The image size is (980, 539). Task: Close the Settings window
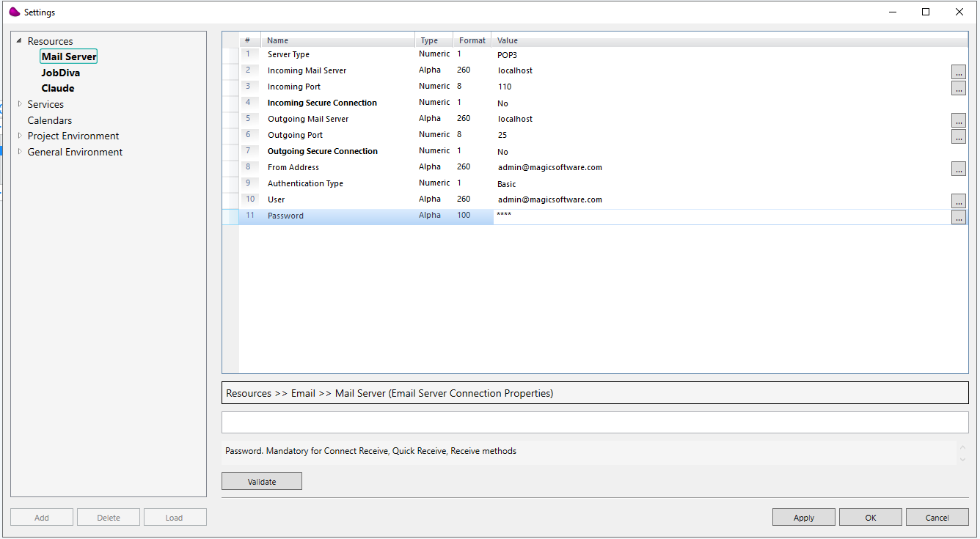959,12
